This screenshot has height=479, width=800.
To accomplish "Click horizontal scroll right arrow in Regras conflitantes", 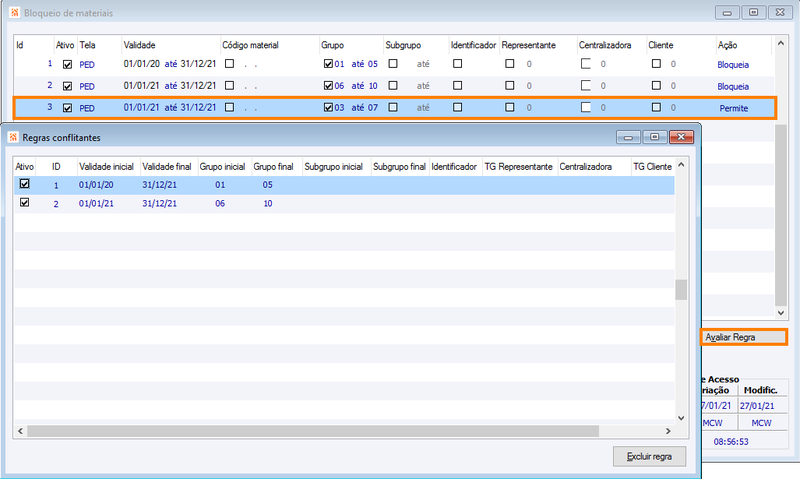I will 668,431.
